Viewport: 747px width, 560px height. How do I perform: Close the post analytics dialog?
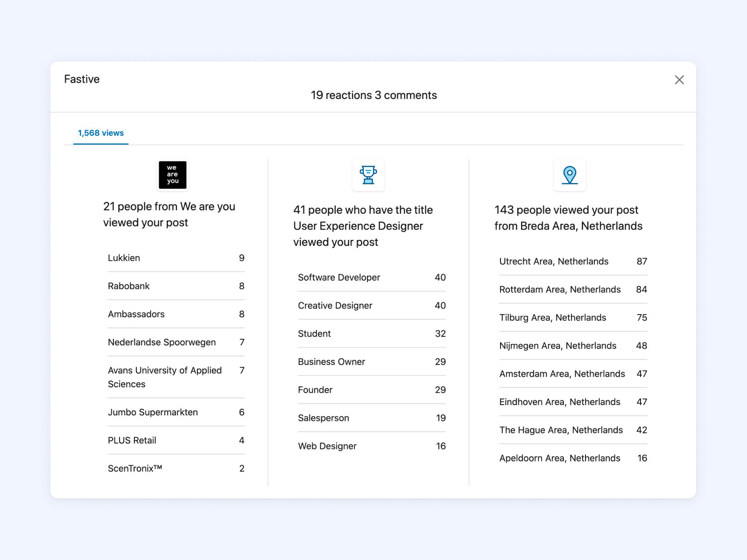coord(679,80)
